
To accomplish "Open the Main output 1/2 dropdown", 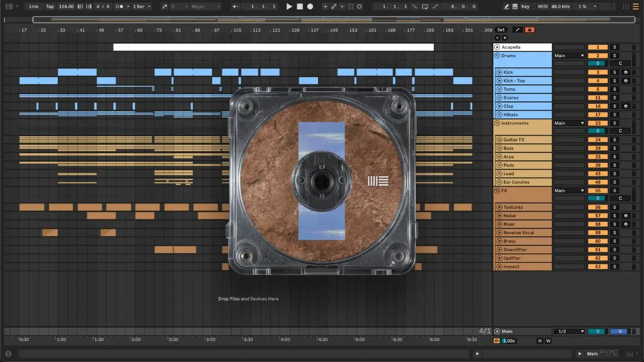I will point(569,331).
